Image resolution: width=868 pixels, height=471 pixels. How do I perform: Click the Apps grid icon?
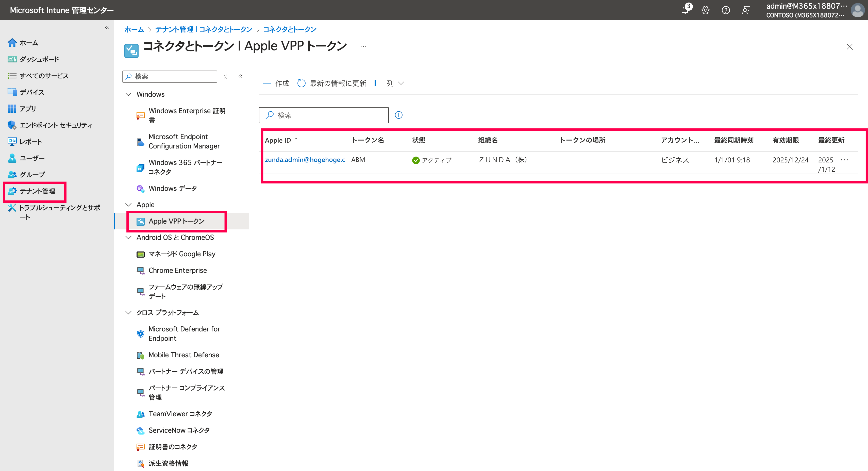click(x=12, y=108)
